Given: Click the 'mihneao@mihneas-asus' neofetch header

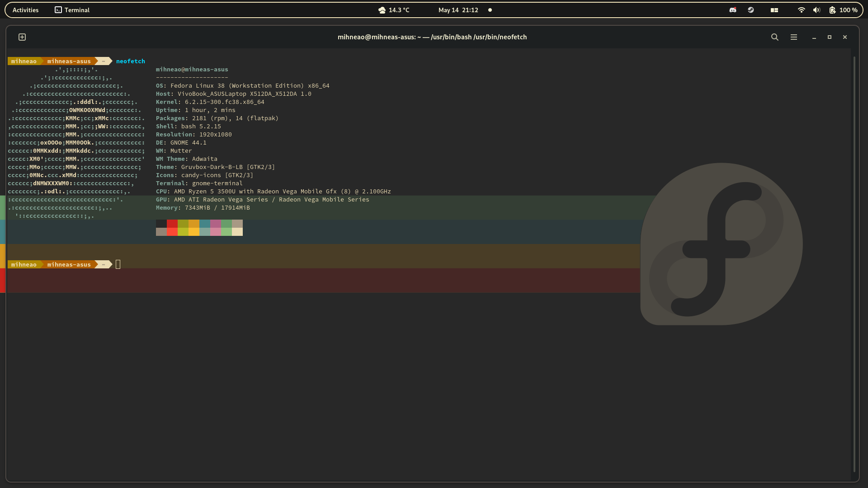Looking at the screenshot, I should (x=192, y=69).
